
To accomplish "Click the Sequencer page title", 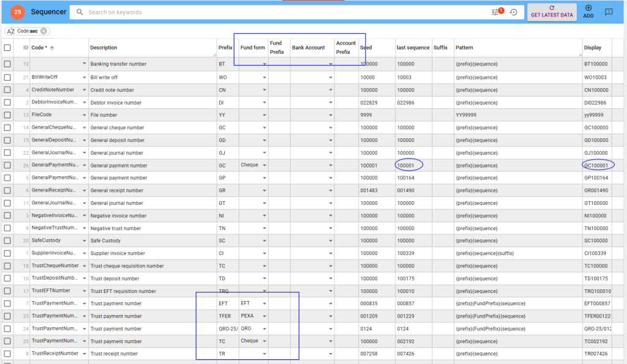I will click(x=48, y=12).
